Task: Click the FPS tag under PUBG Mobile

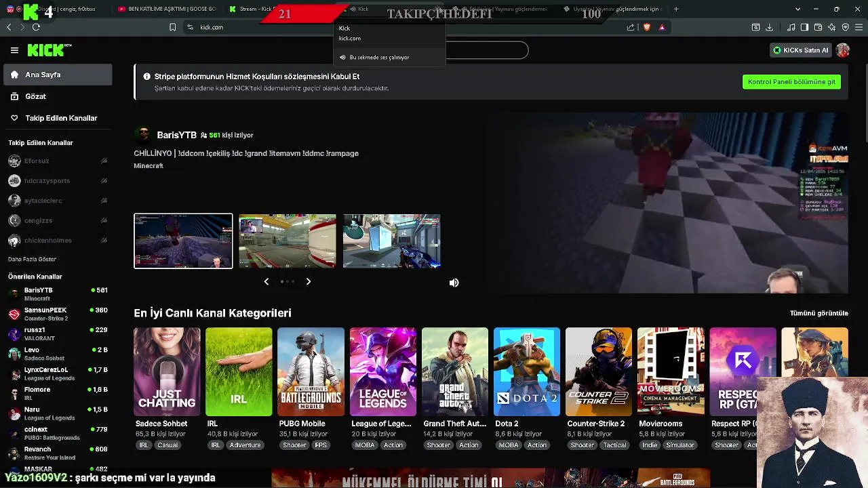Action: point(321,445)
